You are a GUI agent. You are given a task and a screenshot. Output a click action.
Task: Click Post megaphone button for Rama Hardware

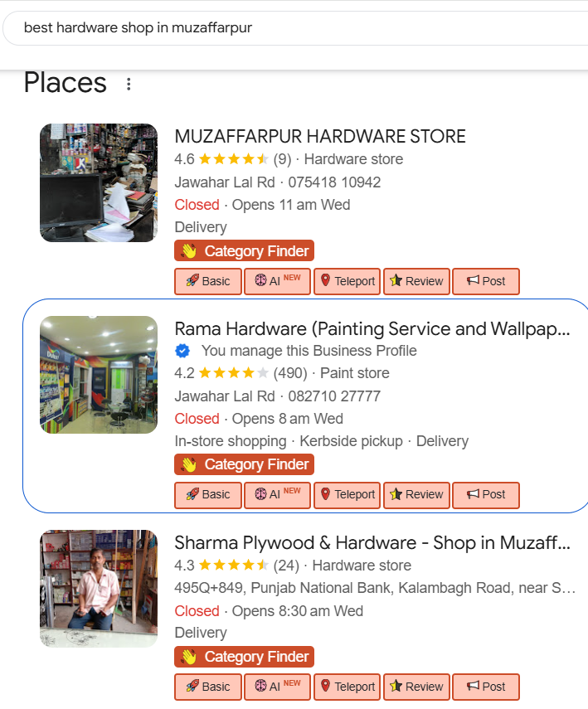(486, 494)
